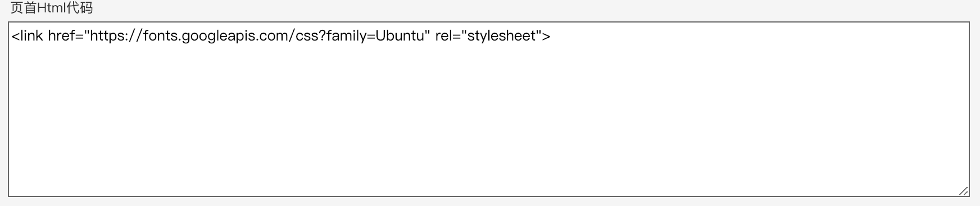
Task: Place cursor on the word Ubuntu
Action: 399,36
